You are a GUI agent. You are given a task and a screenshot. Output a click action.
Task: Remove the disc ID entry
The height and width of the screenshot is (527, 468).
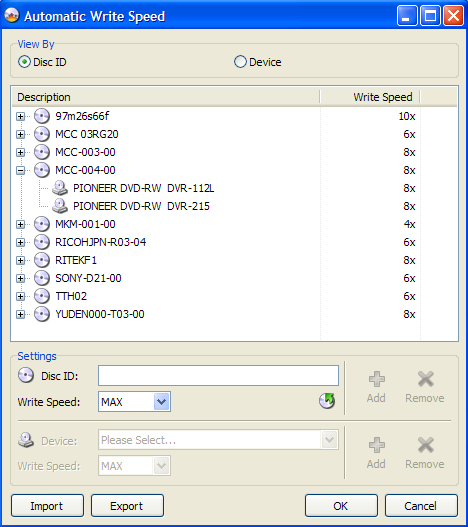[425, 387]
